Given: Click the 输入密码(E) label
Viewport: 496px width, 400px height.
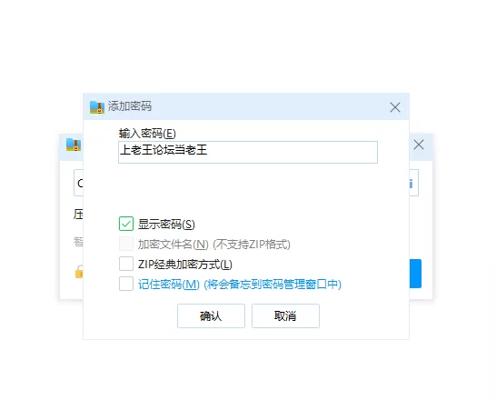Looking at the screenshot, I should (147, 133).
